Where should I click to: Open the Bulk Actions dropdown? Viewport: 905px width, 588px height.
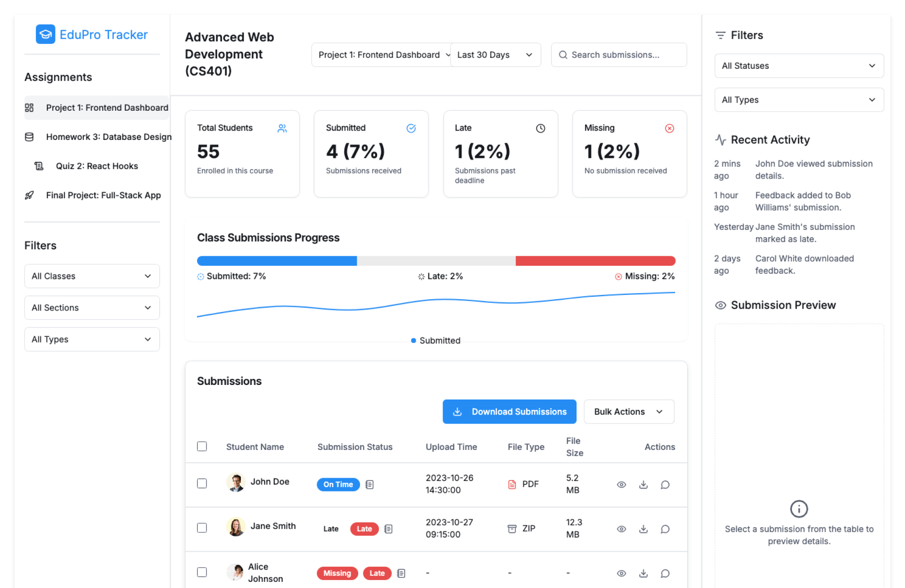[x=628, y=412]
